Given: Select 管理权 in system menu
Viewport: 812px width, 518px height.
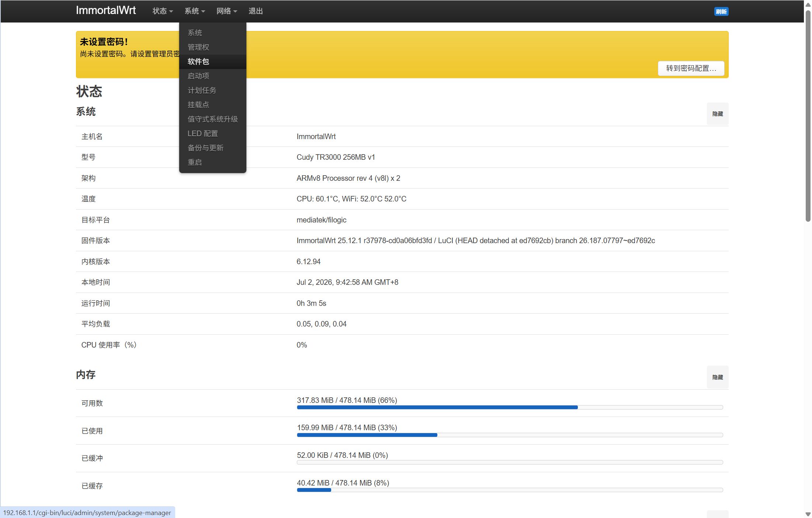Looking at the screenshot, I should [212, 47].
